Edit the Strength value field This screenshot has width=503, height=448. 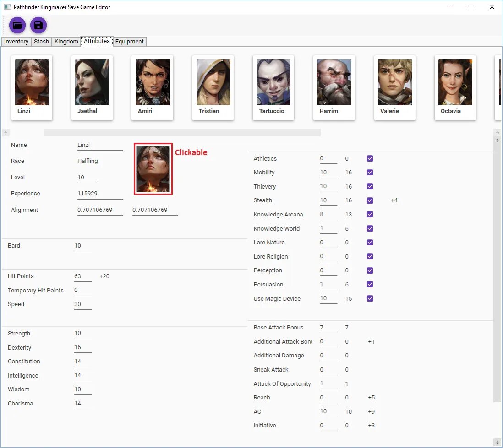point(83,333)
